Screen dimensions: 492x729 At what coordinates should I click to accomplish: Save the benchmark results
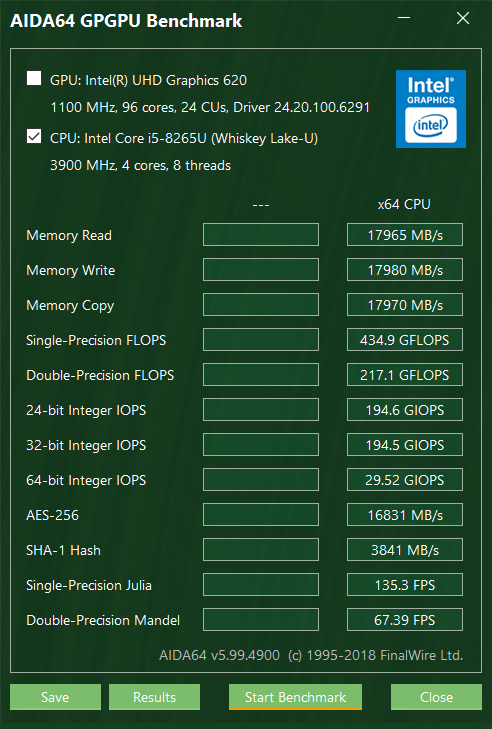coord(55,697)
